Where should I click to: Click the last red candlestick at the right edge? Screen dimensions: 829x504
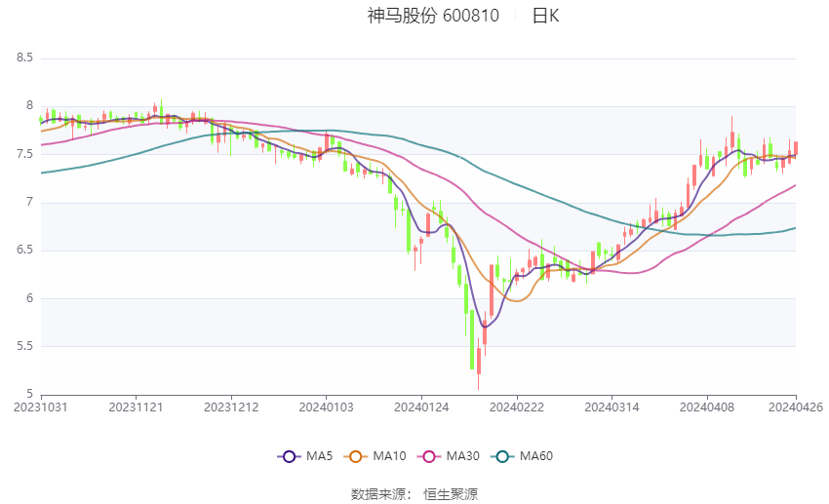coord(795,148)
